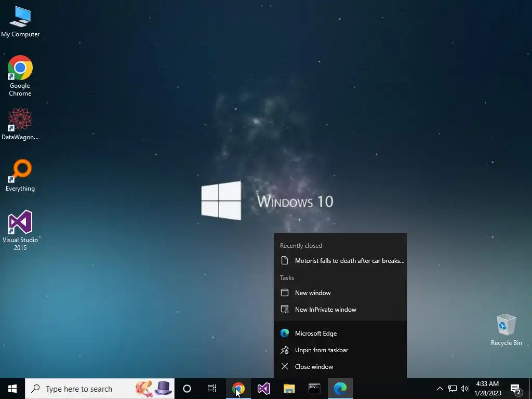Click the Chrome taskbar icon
This screenshot has width=532, height=399.
pyautogui.click(x=238, y=389)
